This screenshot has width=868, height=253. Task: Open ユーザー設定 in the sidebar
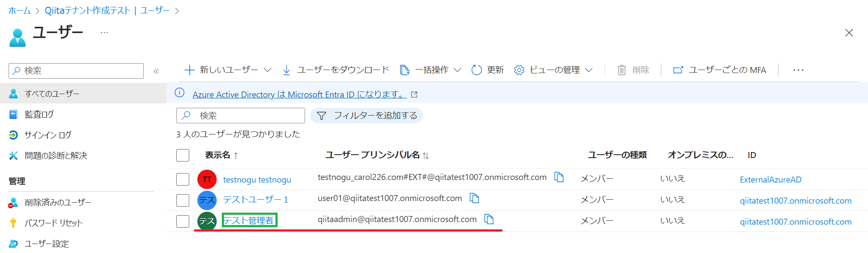(46, 244)
